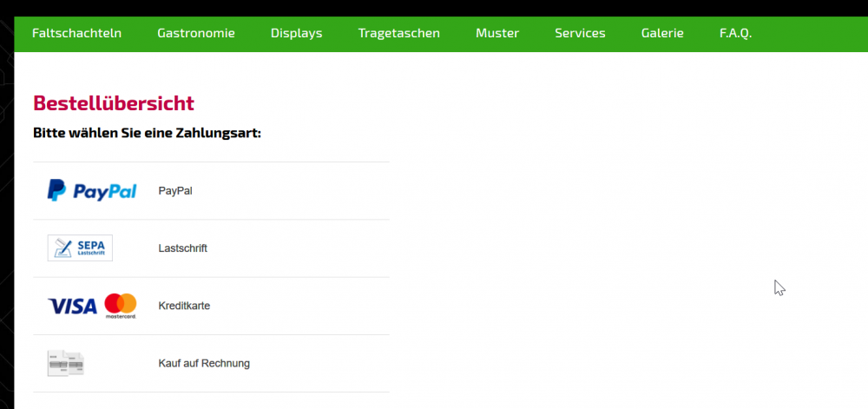
Task: Click the PayPal logo icon
Action: pyautogui.click(x=92, y=190)
